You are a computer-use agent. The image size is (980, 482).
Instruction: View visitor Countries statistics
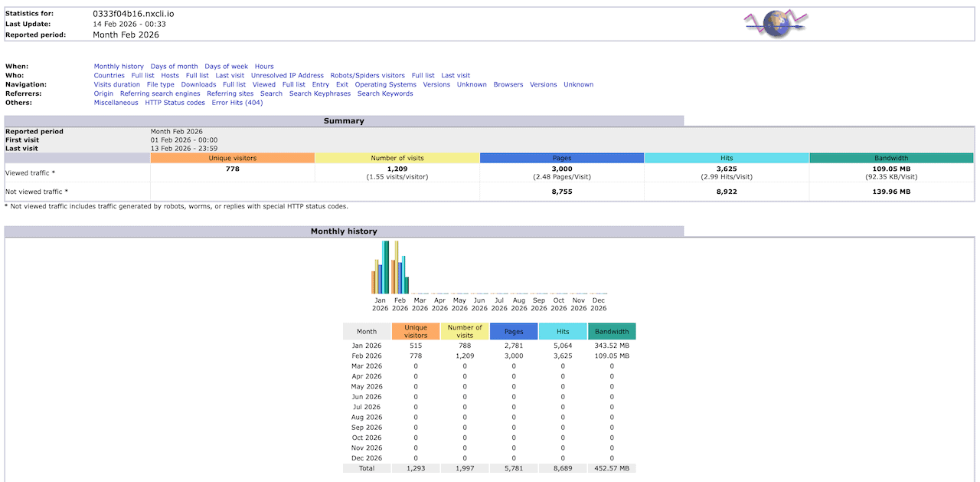109,75
